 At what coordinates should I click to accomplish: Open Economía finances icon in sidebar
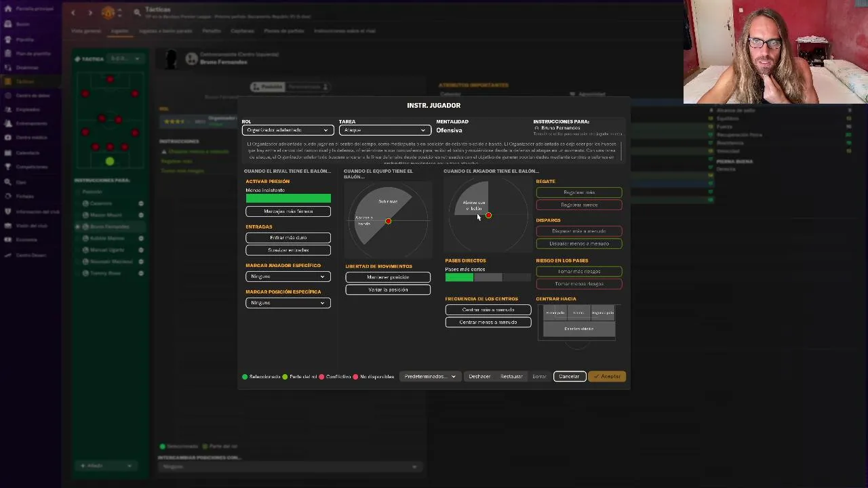point(7,240)
